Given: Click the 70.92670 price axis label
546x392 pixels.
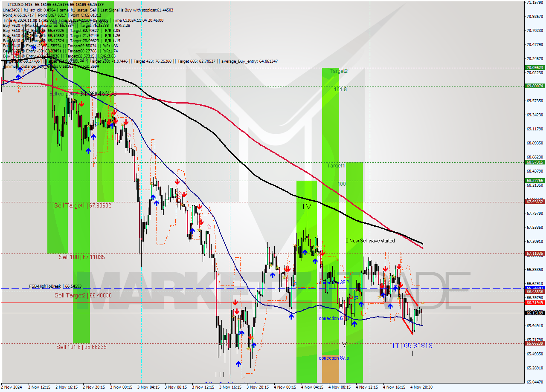Looking at the screenshot, I should point(535,16).
